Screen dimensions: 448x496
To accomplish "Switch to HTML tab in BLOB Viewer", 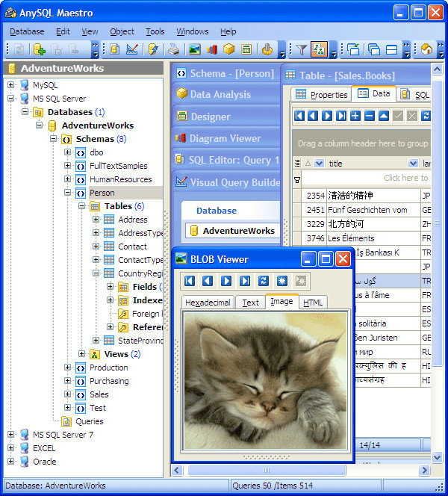I will [x=313, y=303].
